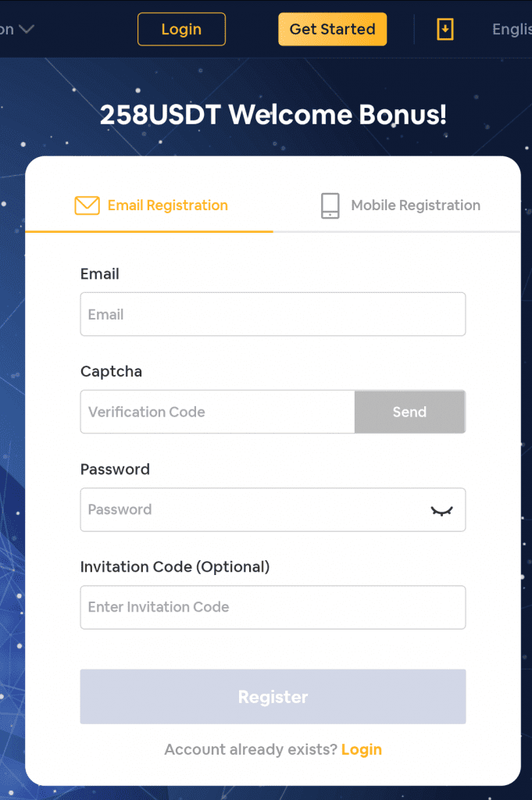532x800 pixels.
Task: Select the Password input field
Action: [x=250, y=509]
